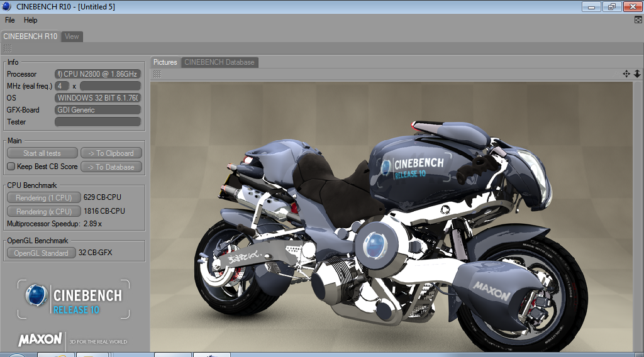Open the CINEBENCH Database tab

click(219, 62)
